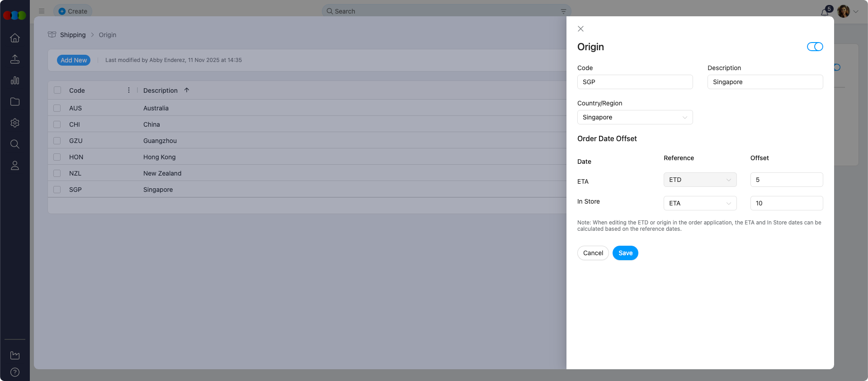The image size is (868, 381).
Task: Click the Origin breadcrumb
Action: coord(108,35)
